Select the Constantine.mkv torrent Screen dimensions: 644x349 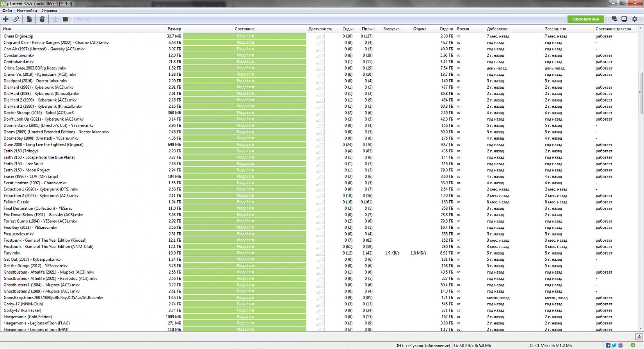pyautogui.click(x=19, y=55)
